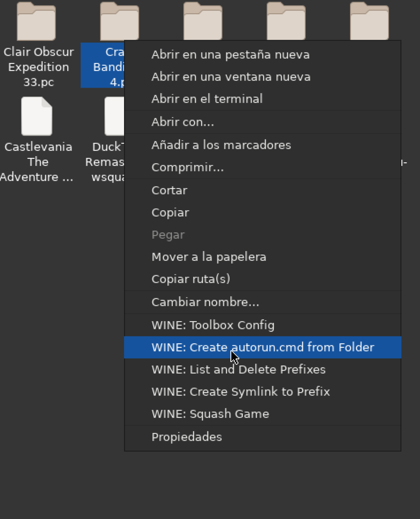Select the Castlevania The Adventure file icon
Screen dimensions: 420x519
[x=37, y=116]
